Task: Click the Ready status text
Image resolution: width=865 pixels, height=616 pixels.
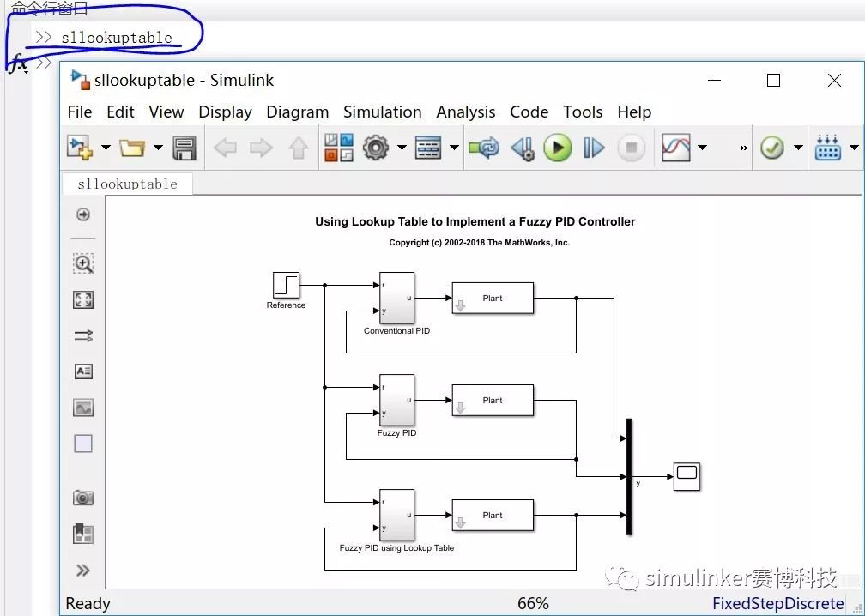Action: click(x=88, y=603)
